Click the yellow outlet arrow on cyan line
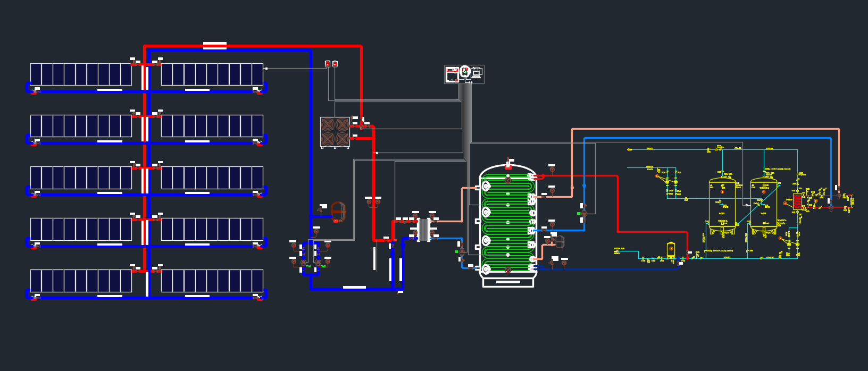 (x=629, y=149)
